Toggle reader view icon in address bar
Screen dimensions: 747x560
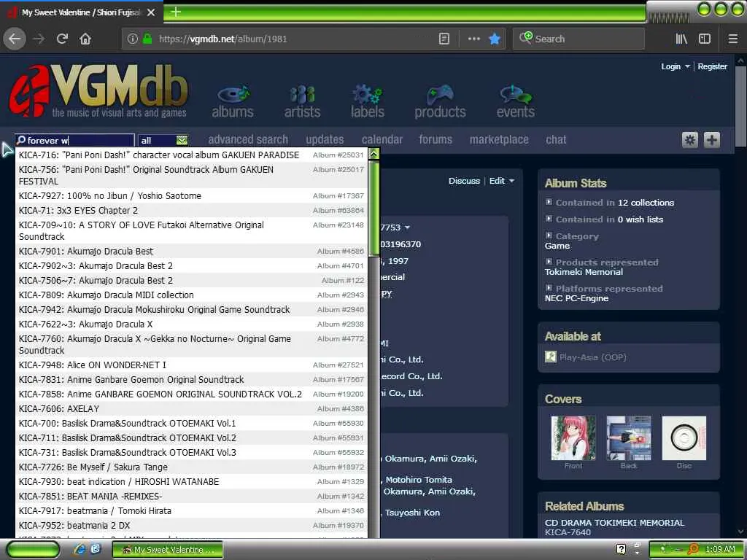coord(444,39)
